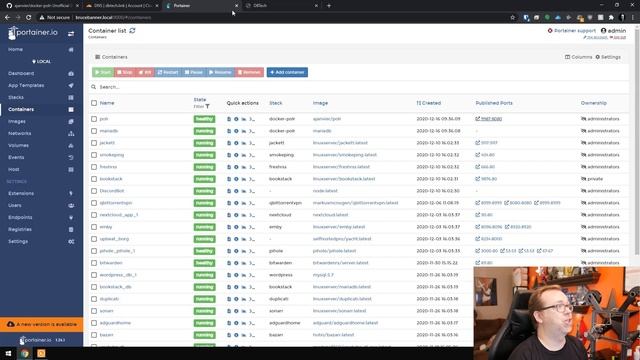Screen dimensions: 640x360
Task: Click the Events history icon in the sidebar
Action: (x=71, y=158)
